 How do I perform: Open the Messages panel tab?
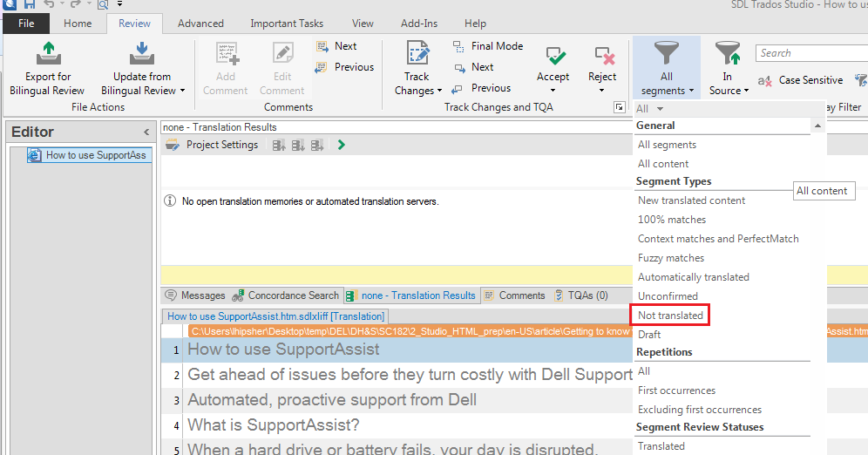[x=196, y=295]
